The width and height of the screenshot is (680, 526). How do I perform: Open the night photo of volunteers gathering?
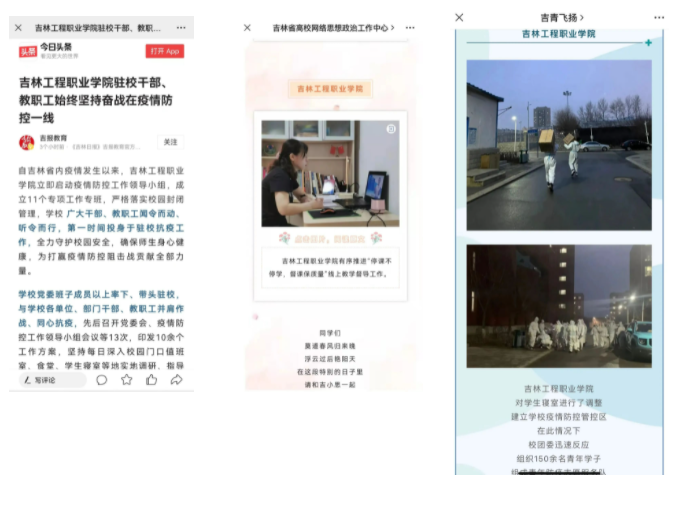[559, 306]
